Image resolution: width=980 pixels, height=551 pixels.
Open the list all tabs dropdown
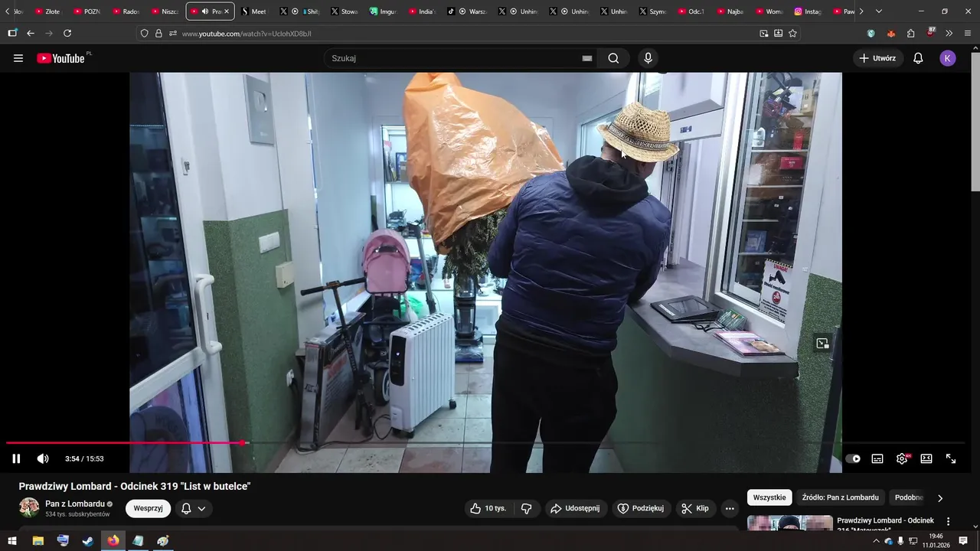tap(879, 11)
